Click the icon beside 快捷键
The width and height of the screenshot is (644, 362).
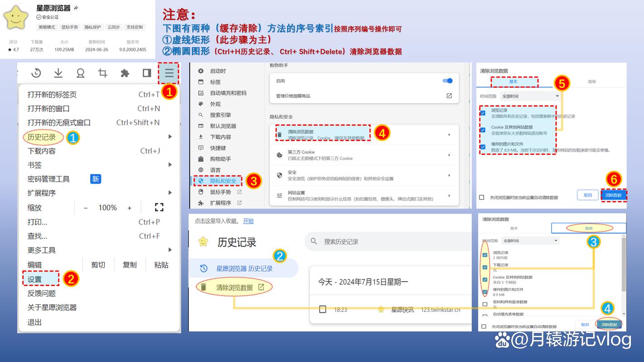click(201, 148)
